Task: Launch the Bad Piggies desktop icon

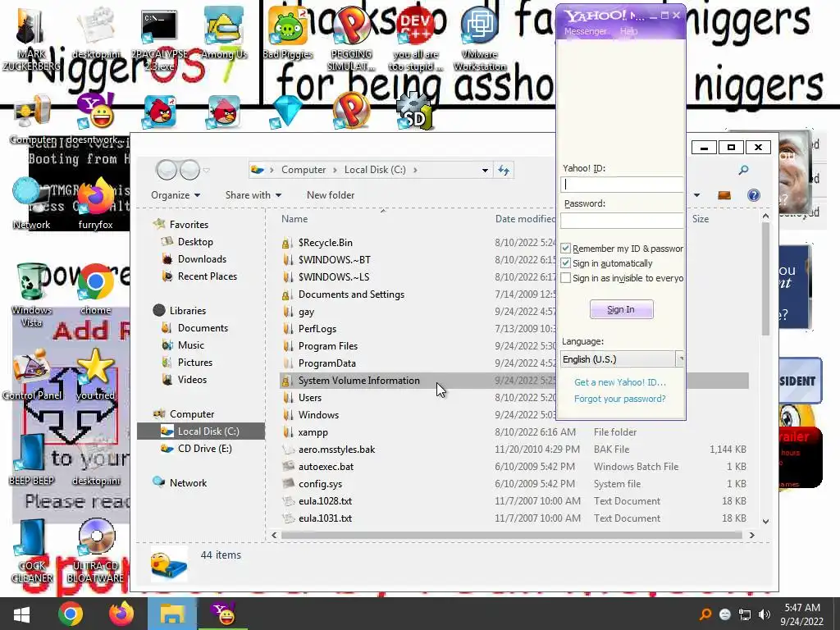Action: point(288,32)
